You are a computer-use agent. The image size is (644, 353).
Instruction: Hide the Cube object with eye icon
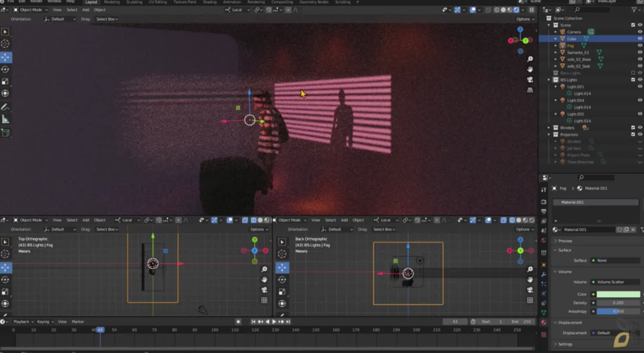click(640, 38)
